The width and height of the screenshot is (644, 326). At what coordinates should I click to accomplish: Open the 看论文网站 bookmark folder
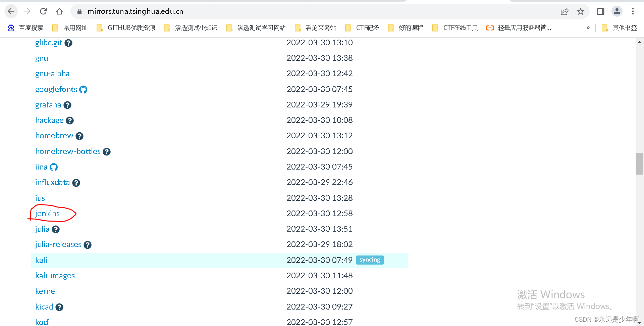pyautogui.click(x=315, y=28)
